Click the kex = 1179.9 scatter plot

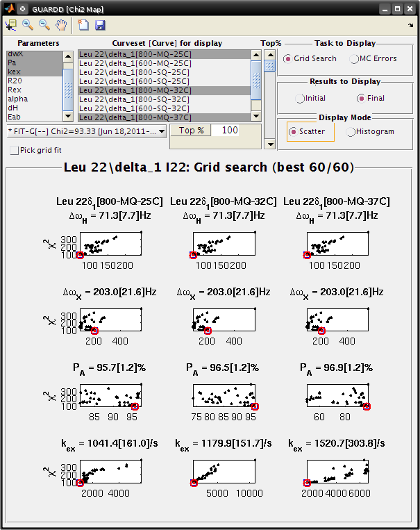point(224,471)
